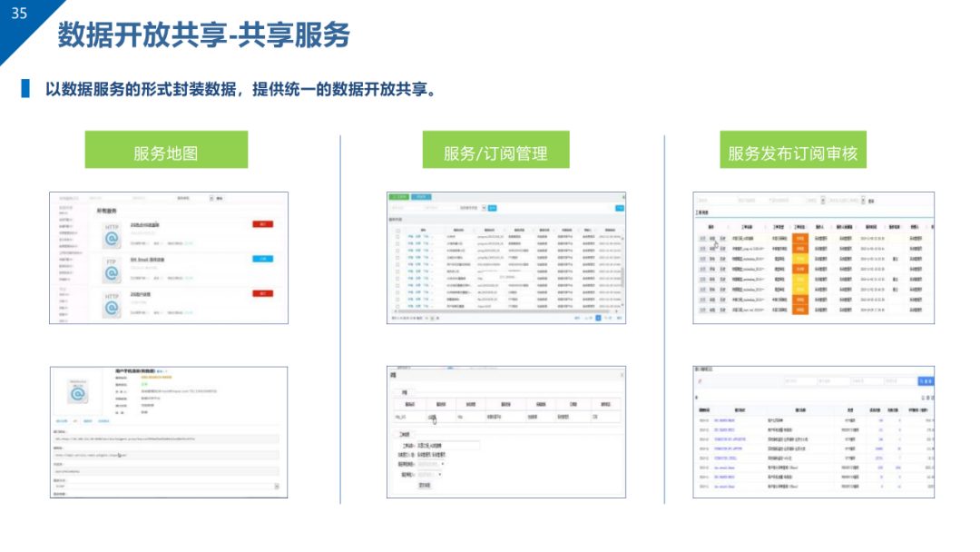This screenshot has height=552, width=980.
Task: Open the service list screenshot under 服务地图
Action: (169, 258)
